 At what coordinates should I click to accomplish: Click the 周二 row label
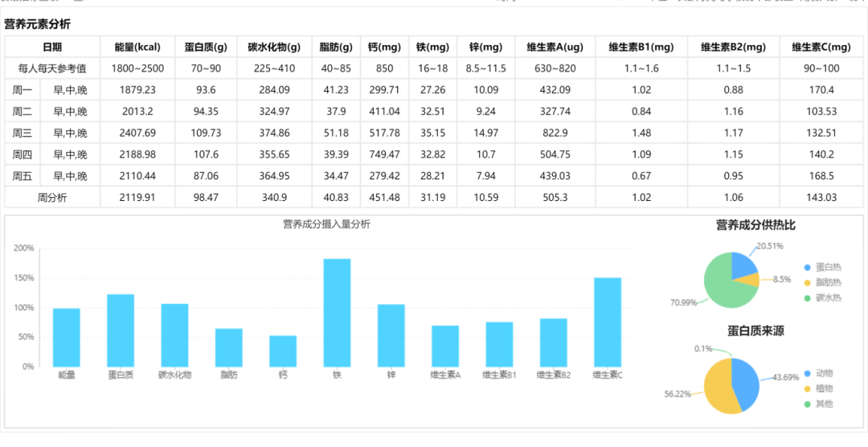tap(23, 112)
